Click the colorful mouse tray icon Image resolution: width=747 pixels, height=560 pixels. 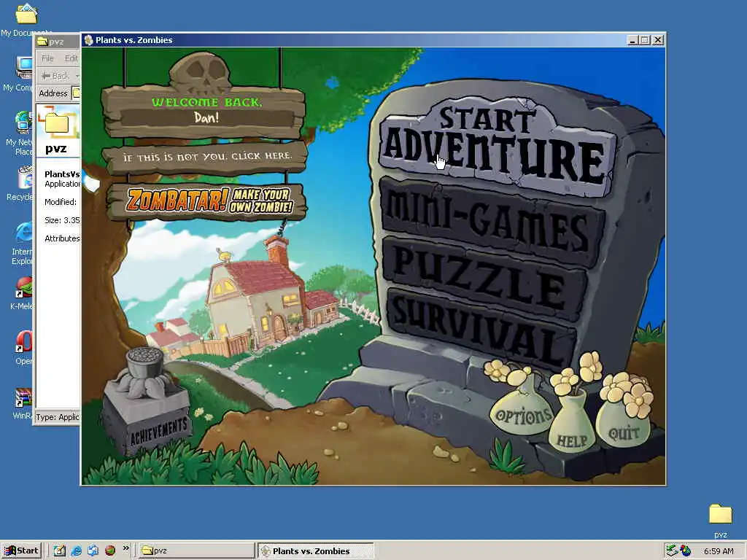coord(686,551)
